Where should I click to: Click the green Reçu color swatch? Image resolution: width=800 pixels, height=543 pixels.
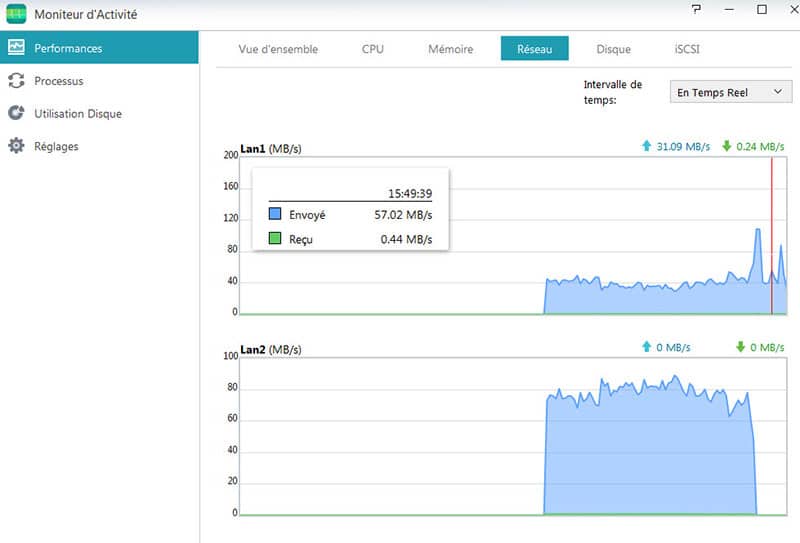[x=274, y=238]
